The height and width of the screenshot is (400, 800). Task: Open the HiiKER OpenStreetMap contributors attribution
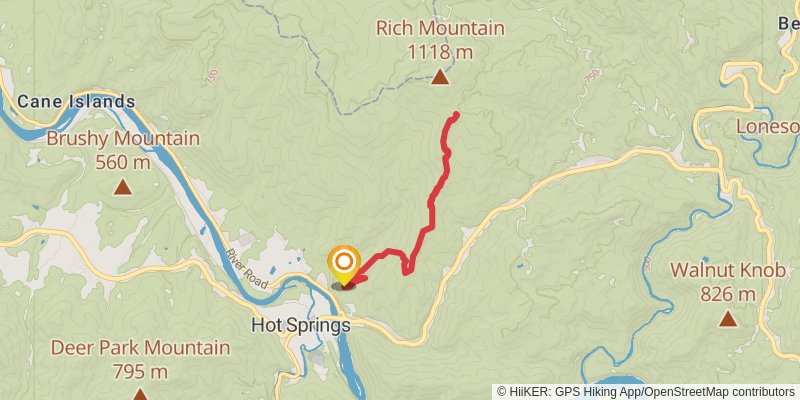click(x=646, y=392)
